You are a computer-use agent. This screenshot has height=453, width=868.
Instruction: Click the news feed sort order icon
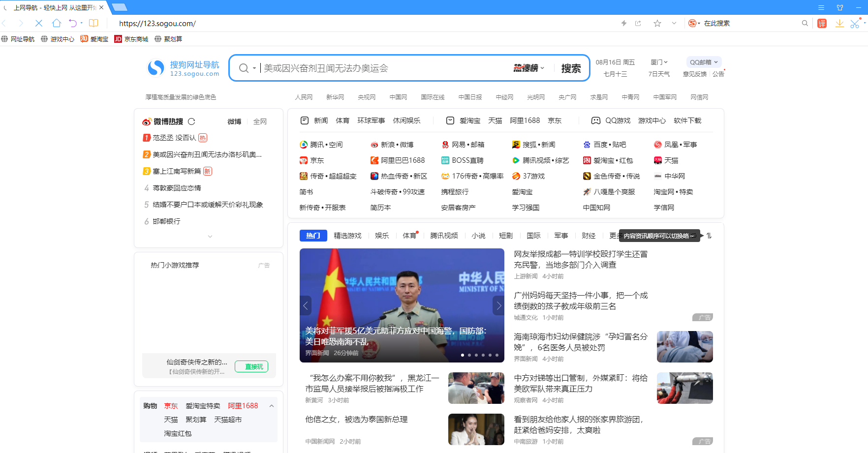click(709, 236)
